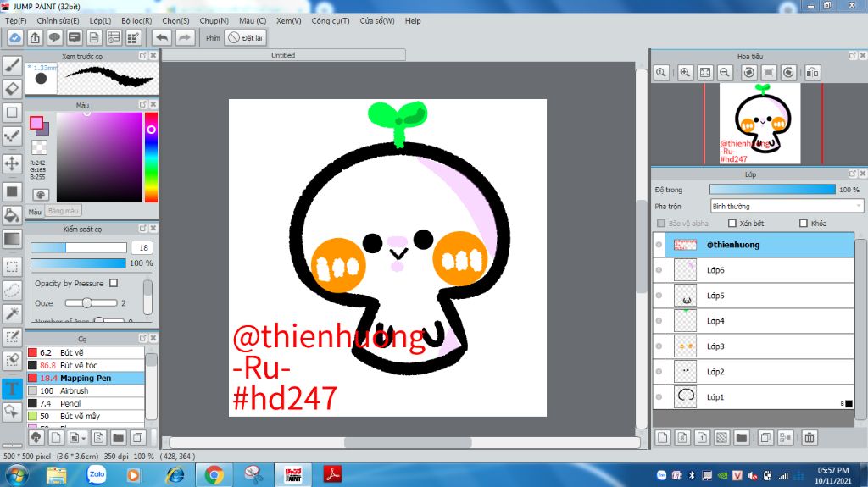Click the Redo arrow button

185,37
